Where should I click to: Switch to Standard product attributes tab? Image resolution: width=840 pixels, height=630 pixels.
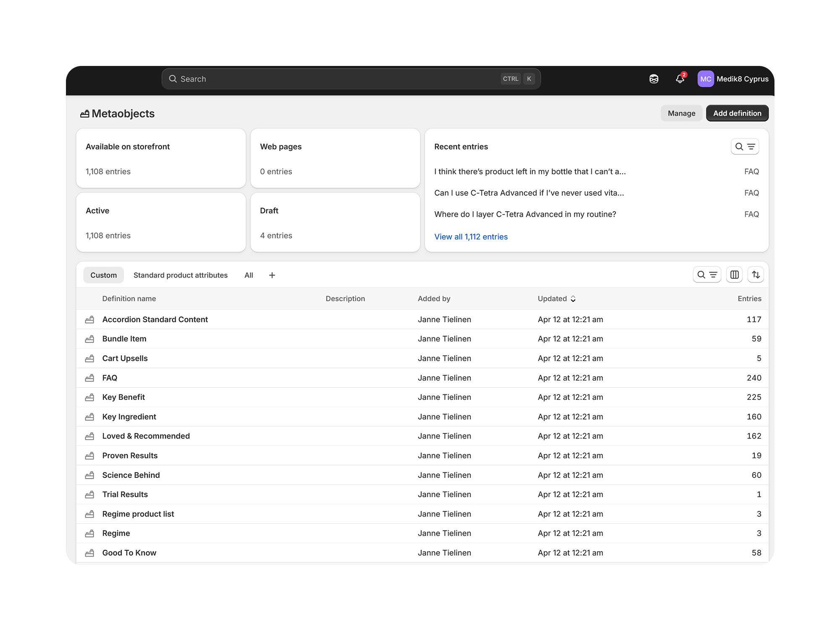point(181,275)
